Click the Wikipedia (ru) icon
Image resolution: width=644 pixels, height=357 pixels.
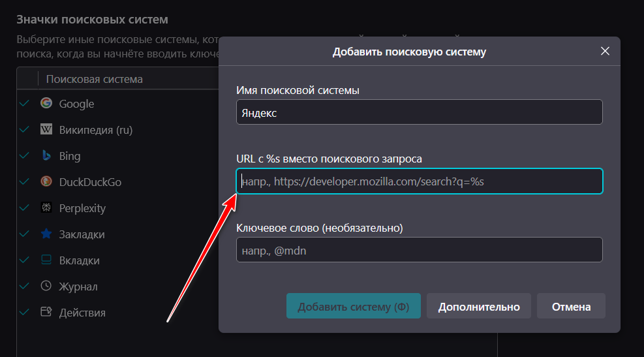coord(46,129)
